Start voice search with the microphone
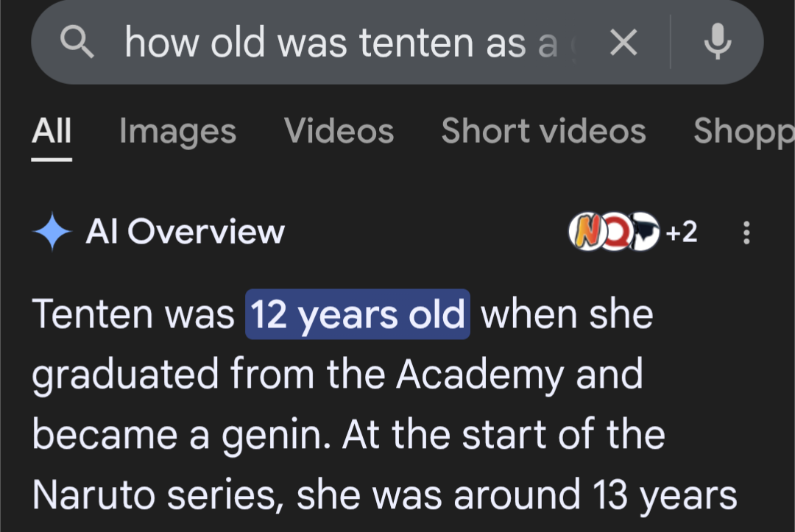The width and height of the screenshot is (795, 532). (716, 43)
